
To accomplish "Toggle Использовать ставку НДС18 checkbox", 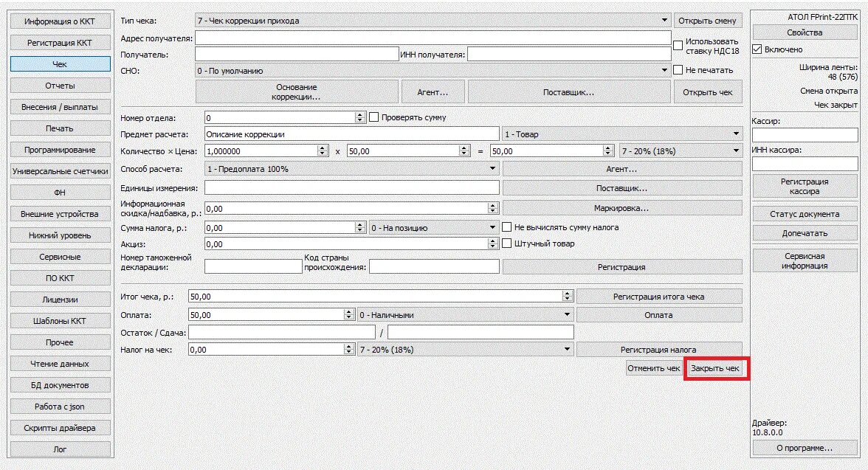I will coord(678,46).
